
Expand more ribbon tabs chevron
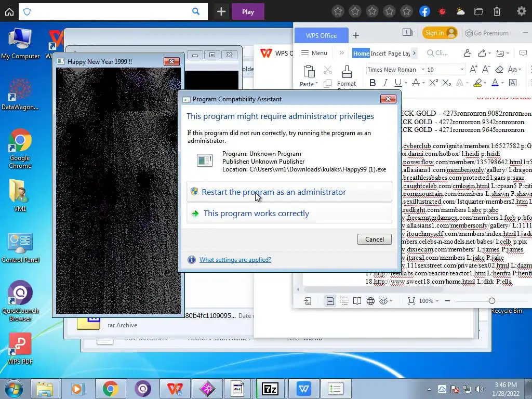pyautogui.click(x=414, y=53)
